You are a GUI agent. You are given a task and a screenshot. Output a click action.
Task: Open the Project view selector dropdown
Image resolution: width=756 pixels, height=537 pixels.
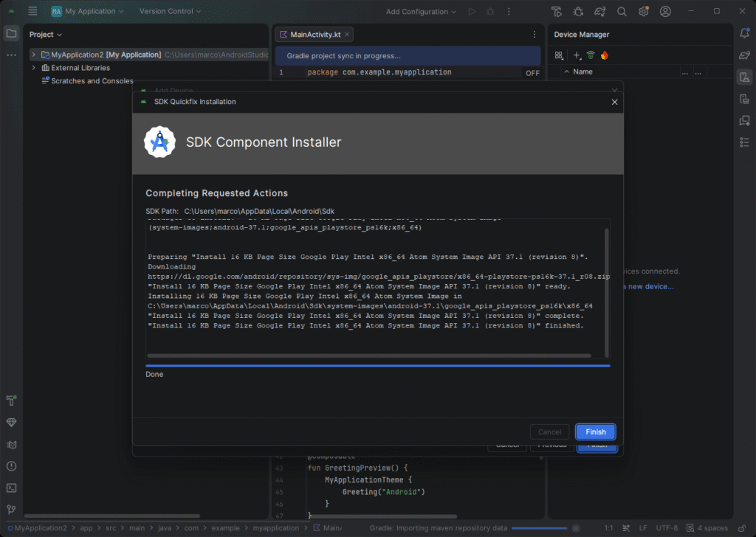[45, 35]
